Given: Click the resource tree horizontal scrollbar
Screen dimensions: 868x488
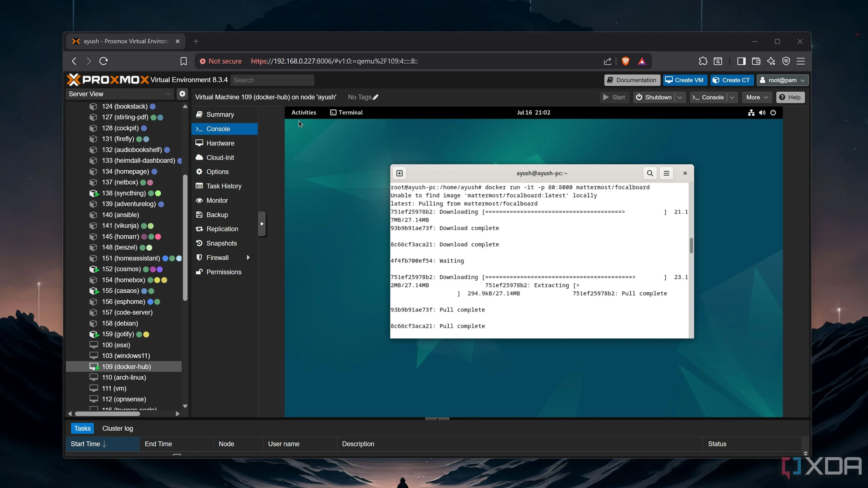Looking at the screenshot, I should (x=108, y=414).
